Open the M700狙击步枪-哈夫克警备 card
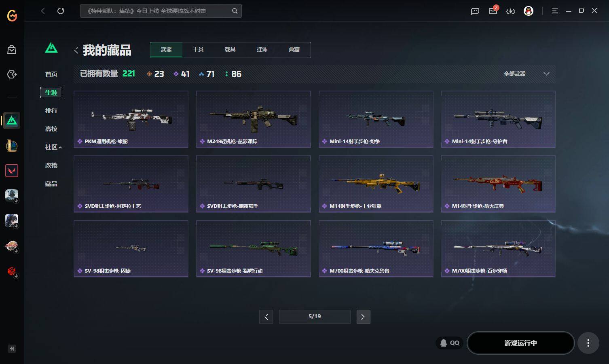Viewport: 609px width, 364px height. click(x=376, y=249)
